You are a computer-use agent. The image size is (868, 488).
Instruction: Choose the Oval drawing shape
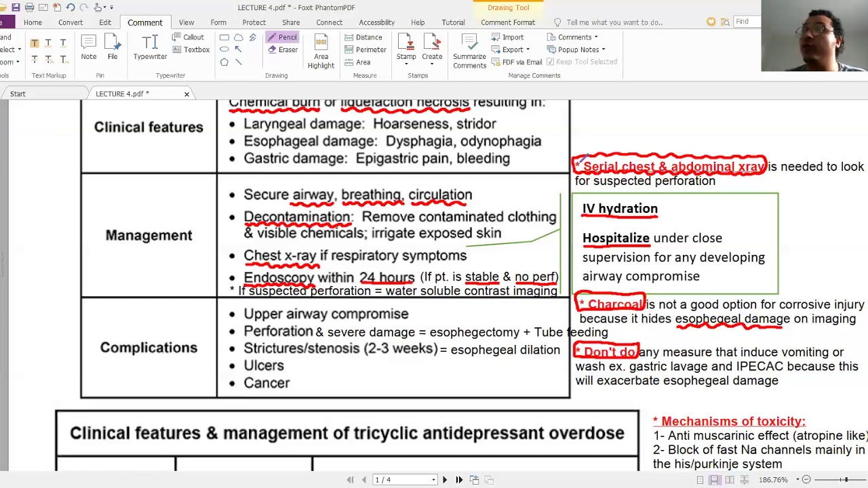click(x=224, y=49)
